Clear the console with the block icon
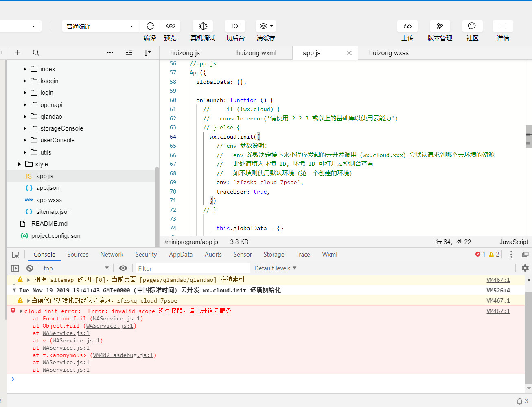 tap(30, 268)
